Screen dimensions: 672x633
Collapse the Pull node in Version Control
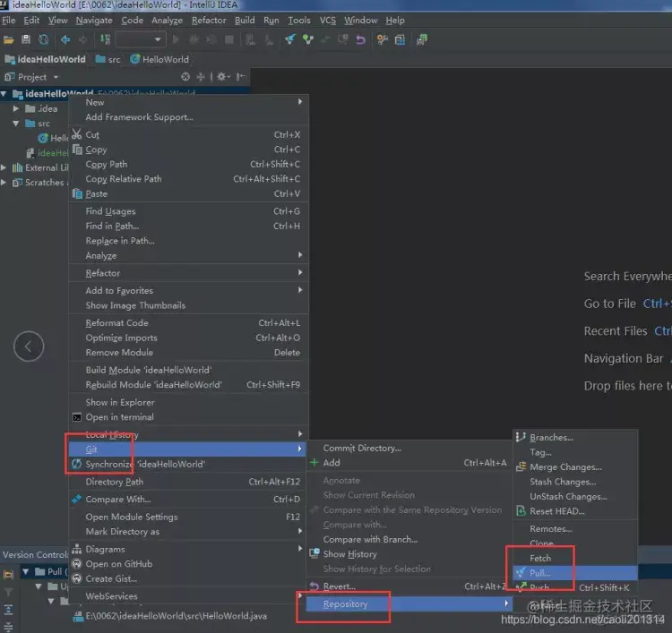tap(26, 571)
